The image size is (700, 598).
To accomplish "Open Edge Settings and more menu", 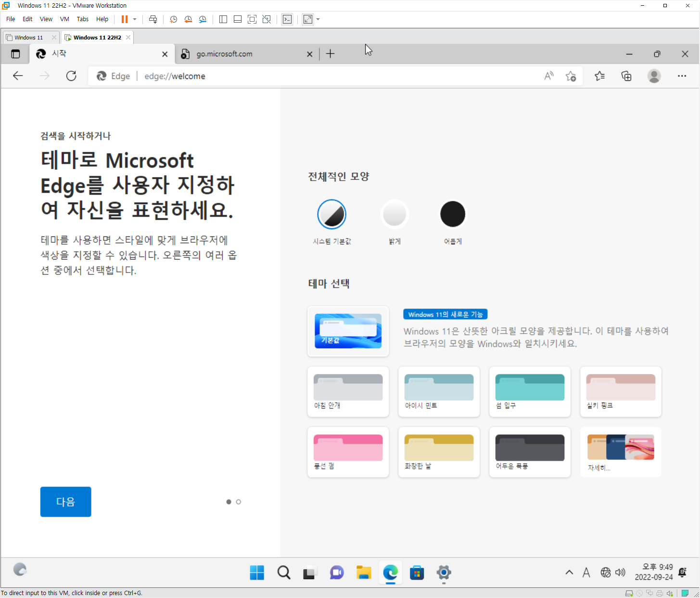I will click(682, 76).
